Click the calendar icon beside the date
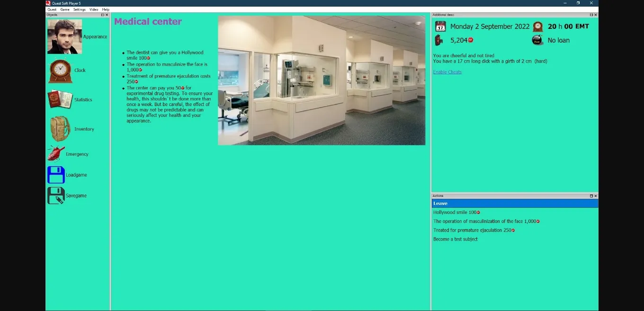 coord(440,27)
